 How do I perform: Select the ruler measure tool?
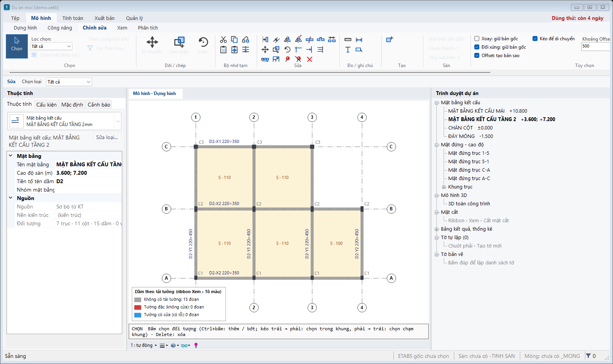348,39
